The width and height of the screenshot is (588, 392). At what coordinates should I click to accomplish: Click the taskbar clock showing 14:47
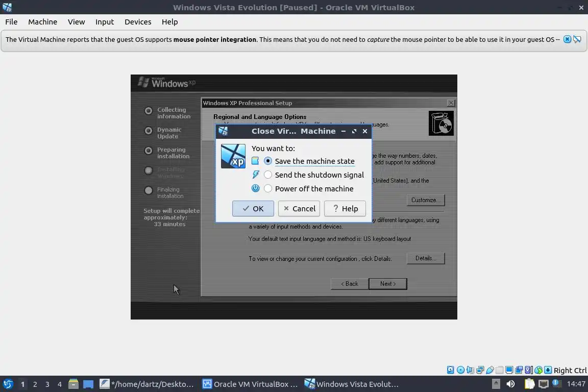576,384
